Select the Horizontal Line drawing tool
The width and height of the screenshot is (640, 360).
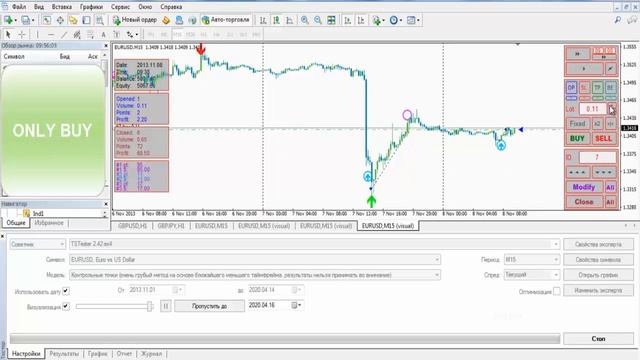tap(51, 35)
